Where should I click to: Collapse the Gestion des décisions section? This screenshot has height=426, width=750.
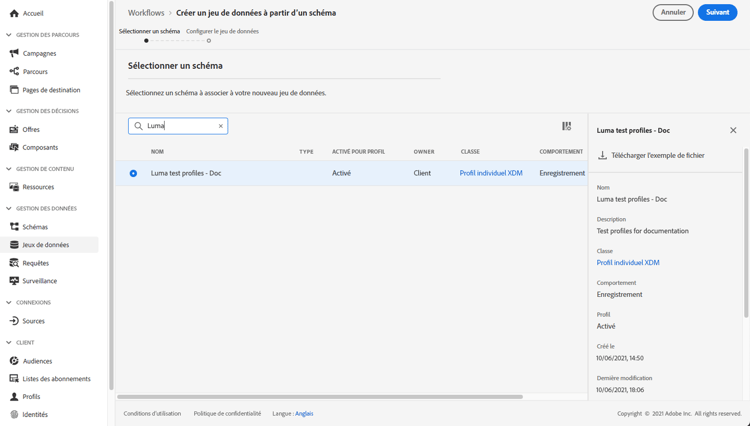pyautogui.click(x=9, y=111)
